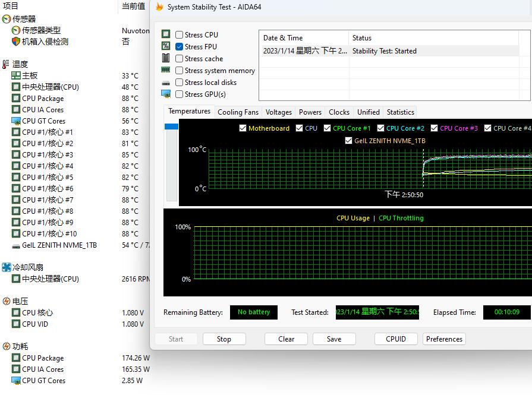The image size is (532, 395).
Task: Click the blue graph scale slider
Action: [171, 127]
